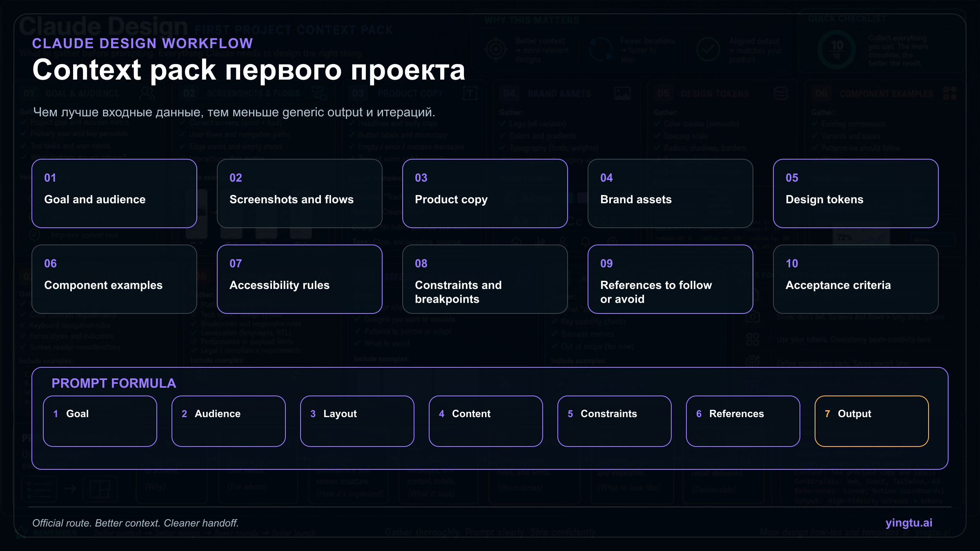Click the Goal step in the prompt formula
The image size is (980, 551).
pyautogui.click(x=100, y=421)
